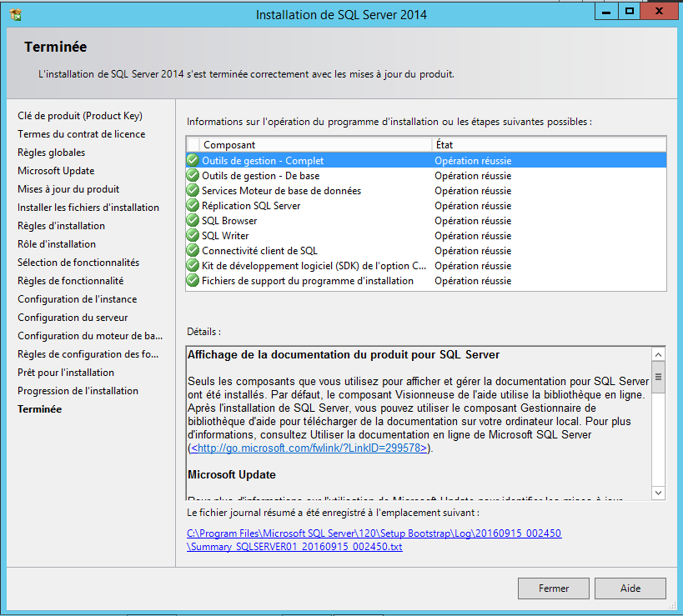Click green check icon beside Outils de gestion - Complet
This screenshot has width=683, height=616.
(193, 161)
